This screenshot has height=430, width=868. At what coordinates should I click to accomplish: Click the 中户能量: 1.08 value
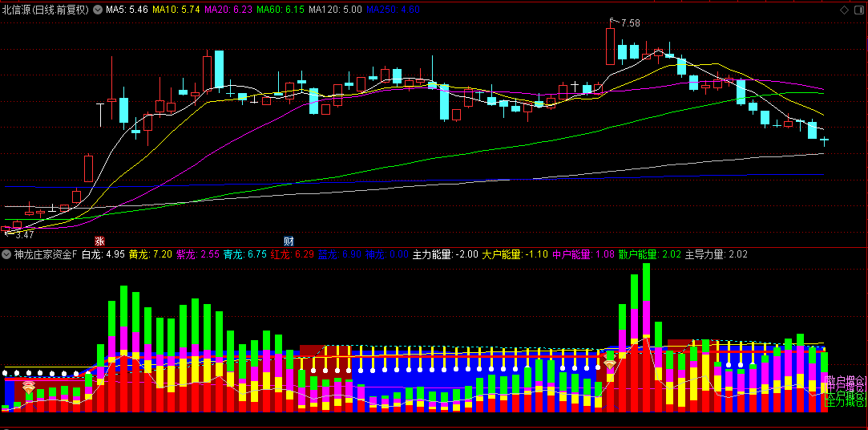(x=583, y=255)
